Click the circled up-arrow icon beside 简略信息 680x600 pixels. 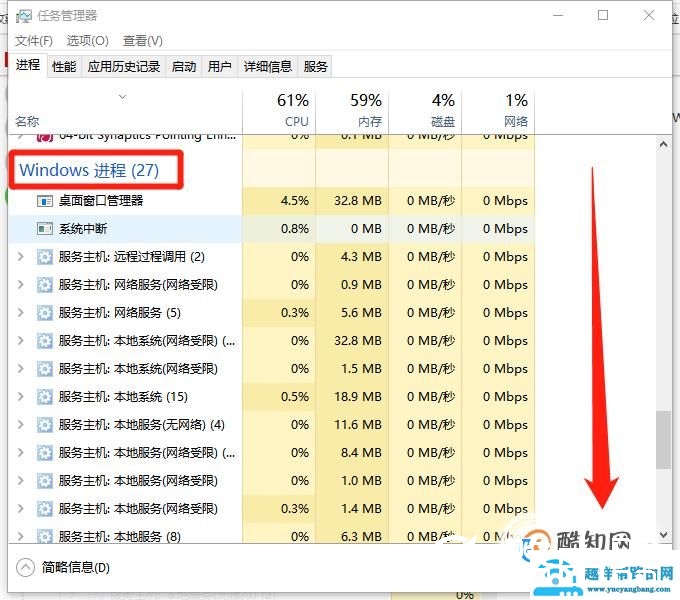(25, 567)
